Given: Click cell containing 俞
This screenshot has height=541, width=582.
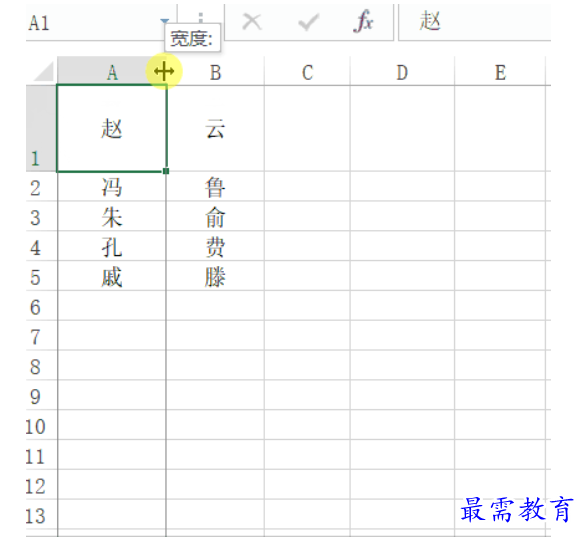Looking at the screenshot, I should 215,217.
